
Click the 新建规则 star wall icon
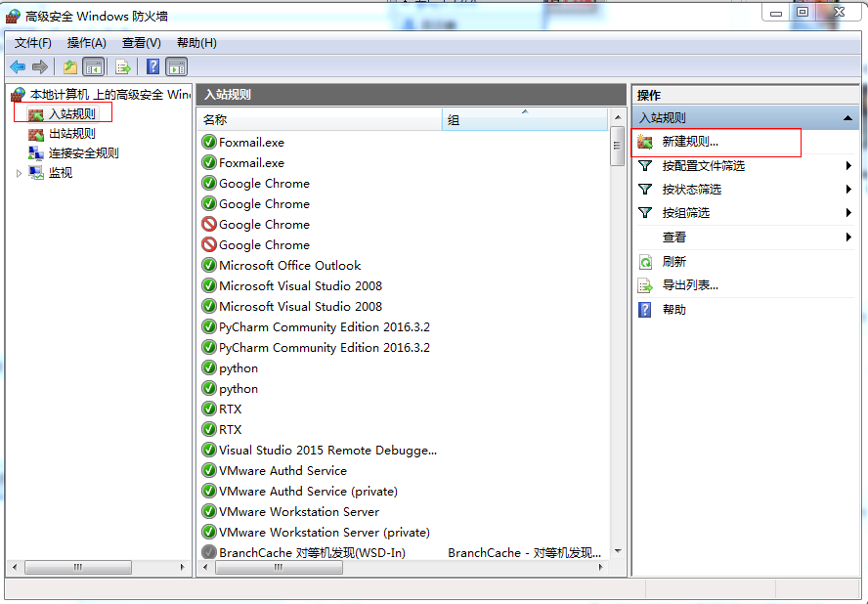click(x=644, y=142)
